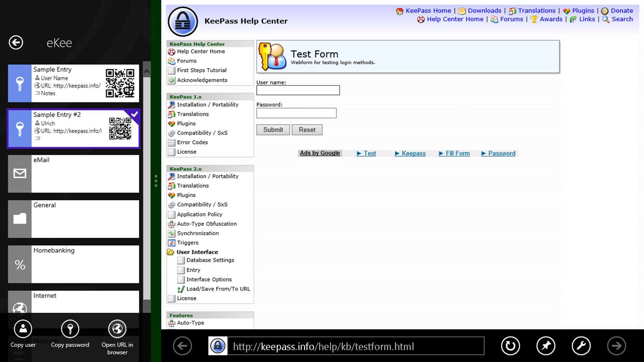Screen dimensions: 644x362
Task: Open the General group folder icon
Action: 20,219
